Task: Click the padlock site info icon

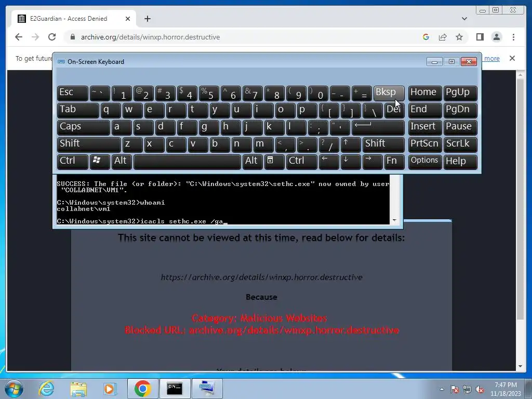Action: click(x=72, y=37)
